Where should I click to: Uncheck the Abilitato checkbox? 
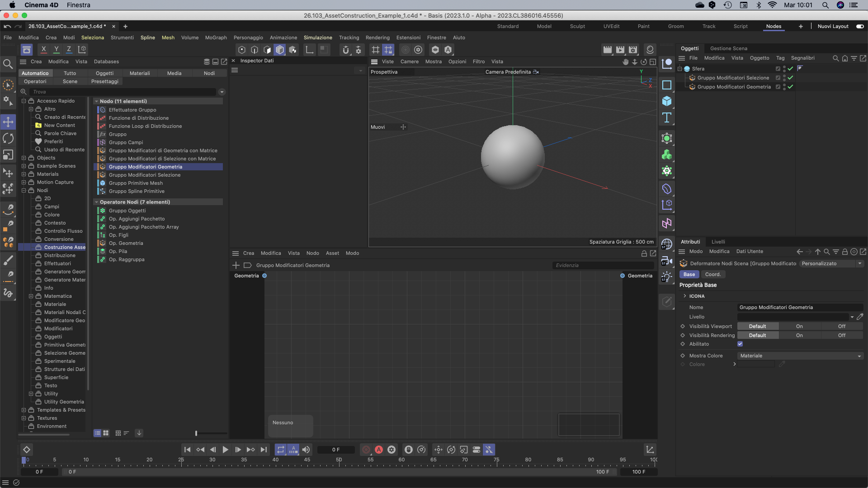coord(740,344)
